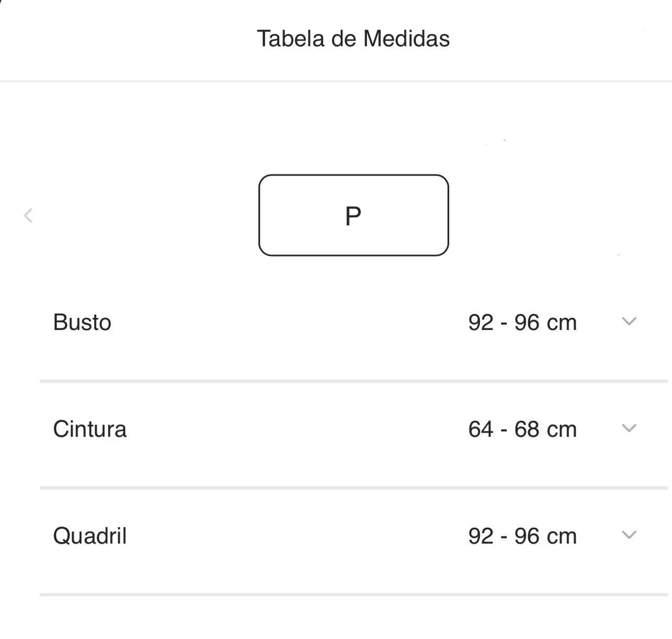Click the cm unit in the Cintura row

tap(562, 430)
